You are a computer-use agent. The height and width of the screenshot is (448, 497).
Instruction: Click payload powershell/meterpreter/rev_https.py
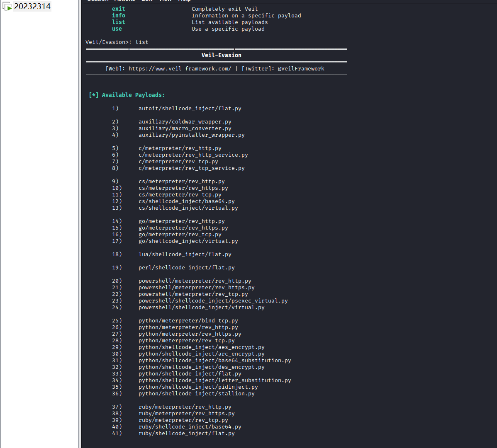tap(197, 288)
